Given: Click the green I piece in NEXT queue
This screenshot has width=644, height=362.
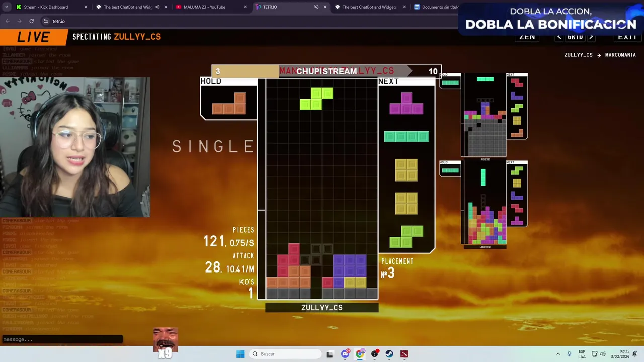Looking at the screenshot, I should click(x=407, y=136).
